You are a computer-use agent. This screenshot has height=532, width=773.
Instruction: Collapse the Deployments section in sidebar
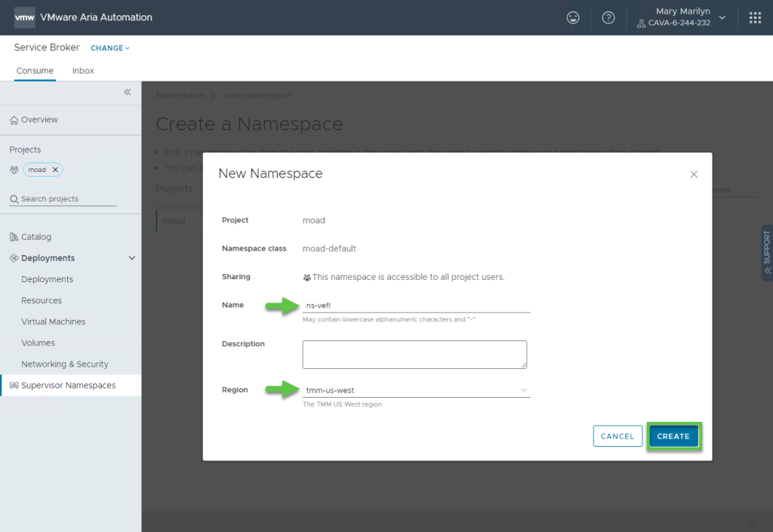pos(132,258)
